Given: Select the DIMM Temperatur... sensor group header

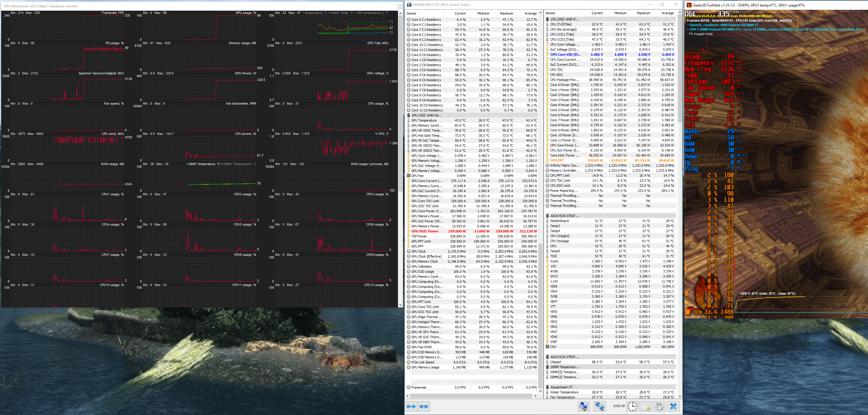Looking at the screenshot, I should coord(610,367).
